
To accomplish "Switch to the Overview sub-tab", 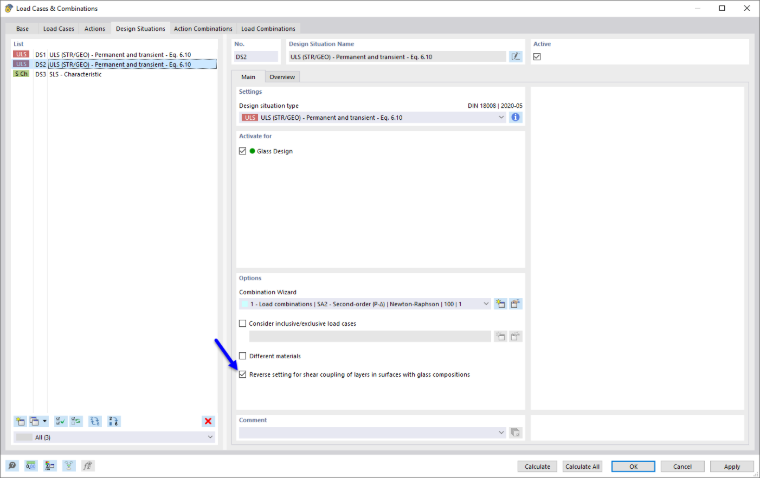I will [x=282, y=77].
